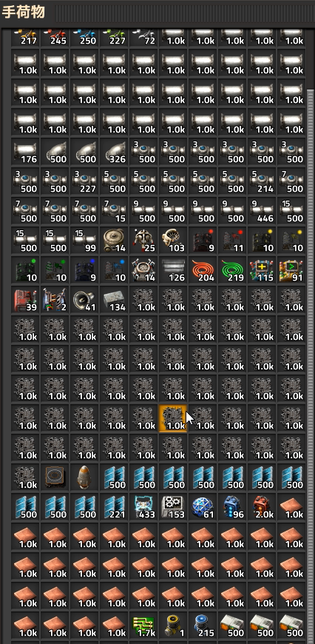The height and width of the screenshot is (644, 315).
Task: Pick the blue-topped cylinder item showing 215
Action: 203,625
